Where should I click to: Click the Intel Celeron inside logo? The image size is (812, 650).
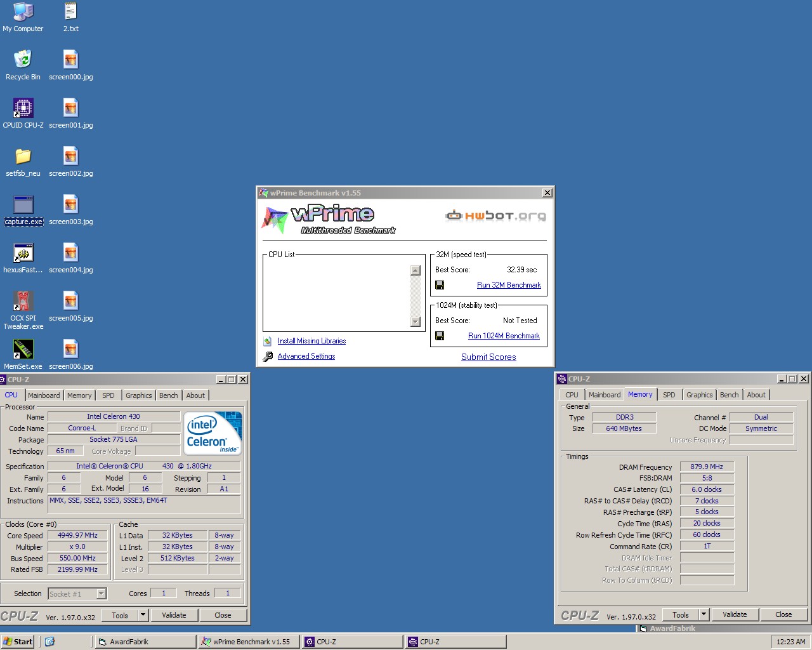(213, 433)
